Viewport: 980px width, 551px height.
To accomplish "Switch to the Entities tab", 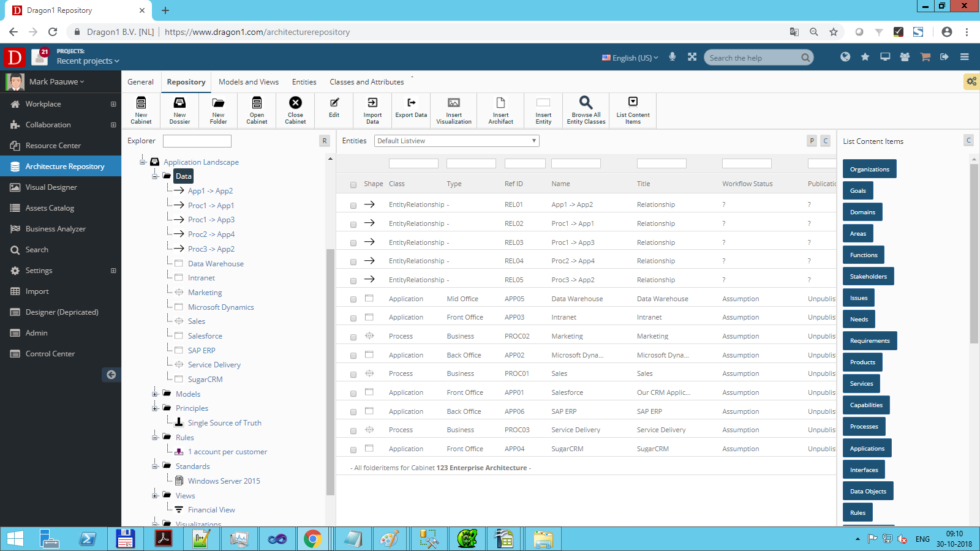I will click(x=304, y=81).
